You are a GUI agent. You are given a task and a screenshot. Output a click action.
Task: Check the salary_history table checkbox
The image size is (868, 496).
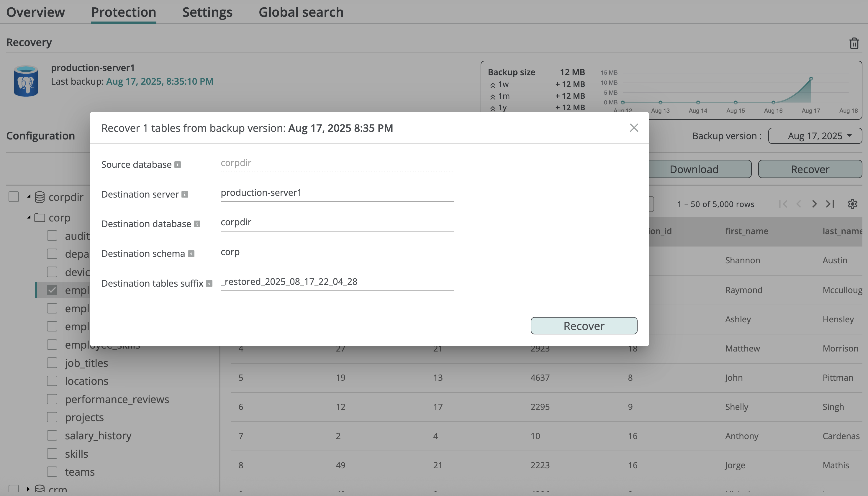(52, 435)
